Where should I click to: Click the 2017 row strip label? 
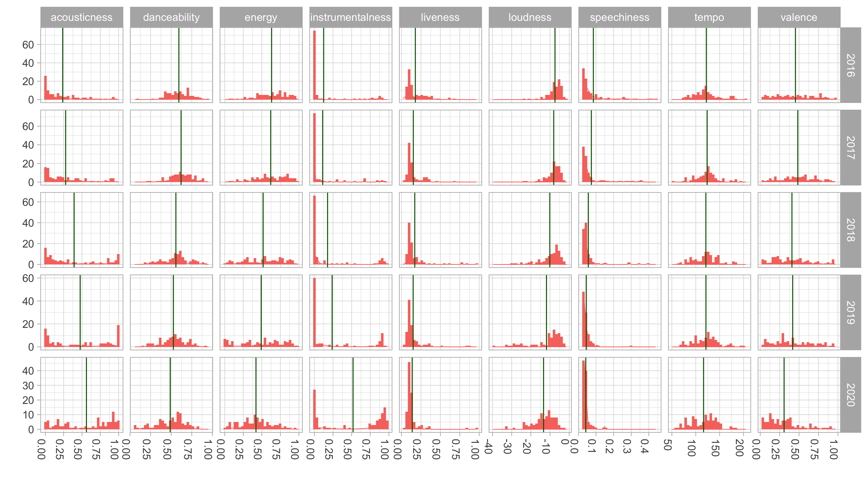tap(850, 148)
